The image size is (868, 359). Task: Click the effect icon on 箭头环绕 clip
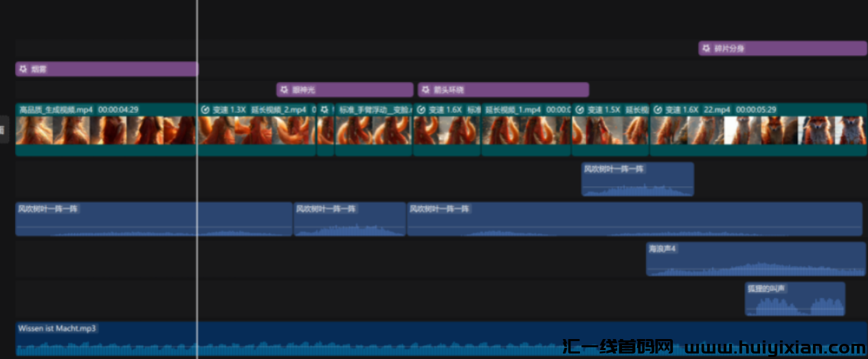(425, 90)
